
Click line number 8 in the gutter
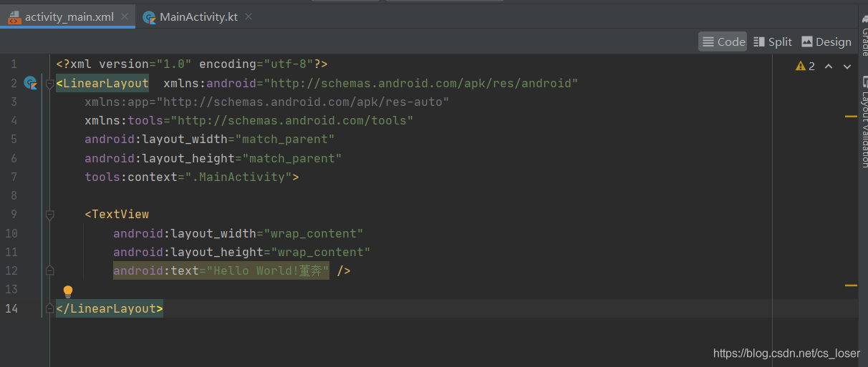click(14, 195)
